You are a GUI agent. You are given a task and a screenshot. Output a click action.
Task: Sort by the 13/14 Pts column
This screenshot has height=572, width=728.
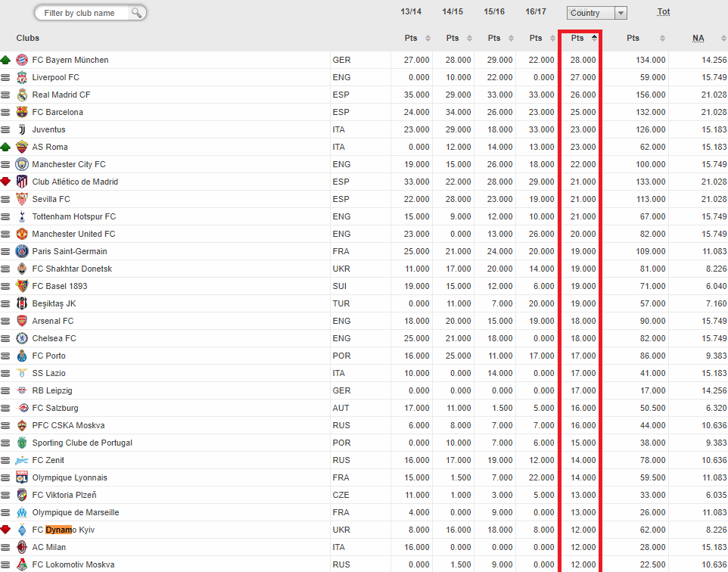417,38
